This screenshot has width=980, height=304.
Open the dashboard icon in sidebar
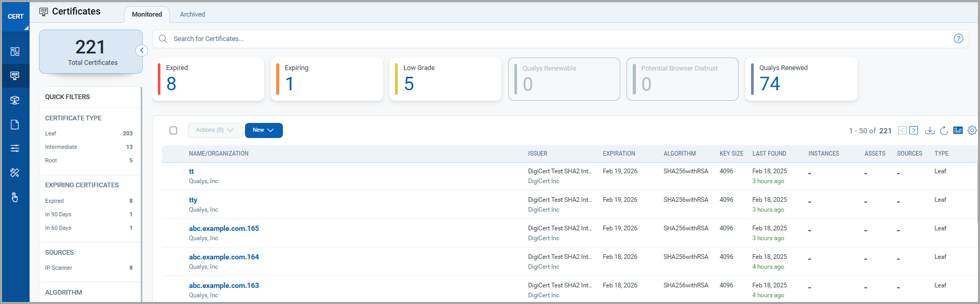15,51
